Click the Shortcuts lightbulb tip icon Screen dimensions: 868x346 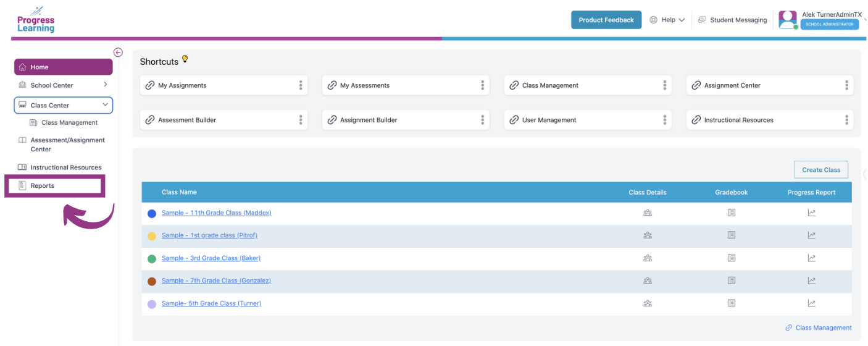(x=185, y=59)
